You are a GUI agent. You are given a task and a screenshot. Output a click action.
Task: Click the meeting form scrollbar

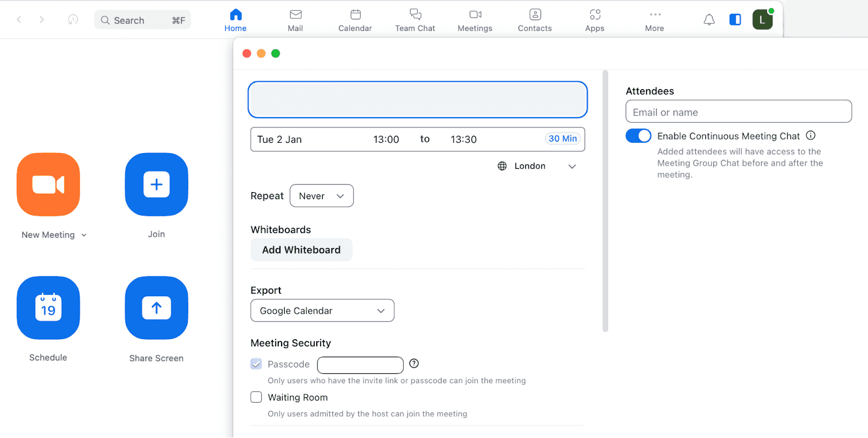click(605, 201)
